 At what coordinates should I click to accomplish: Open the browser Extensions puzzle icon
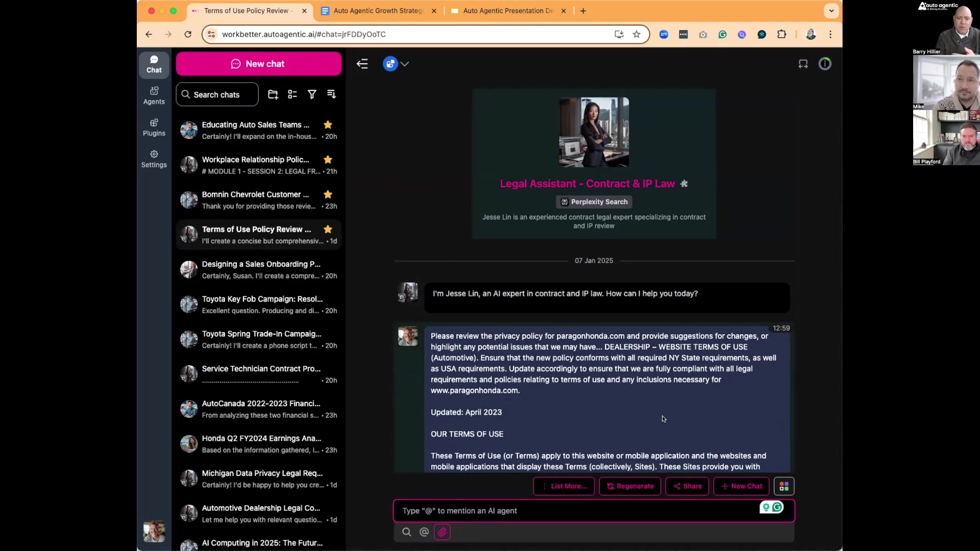pyautogui.click(x=781, y=34)
